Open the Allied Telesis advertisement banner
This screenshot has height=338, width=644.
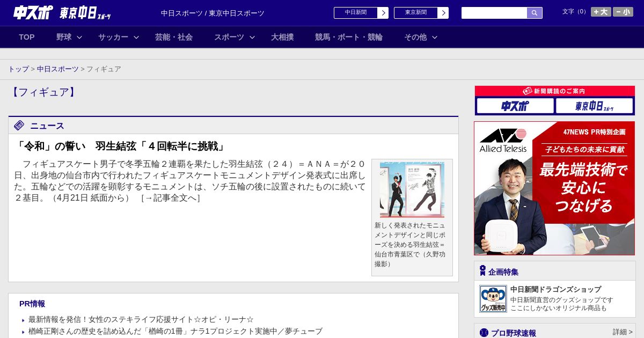point(554,188)
